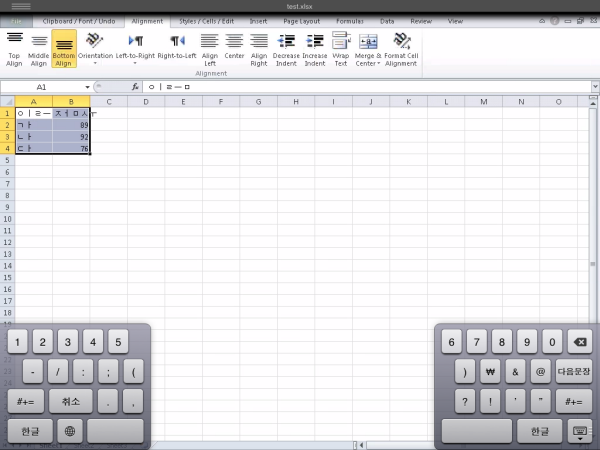Viewport: 600px width, 450px height.
Task: Set text direction Left-to-Right
Action: pyautogui.click(x=135, y=49)
